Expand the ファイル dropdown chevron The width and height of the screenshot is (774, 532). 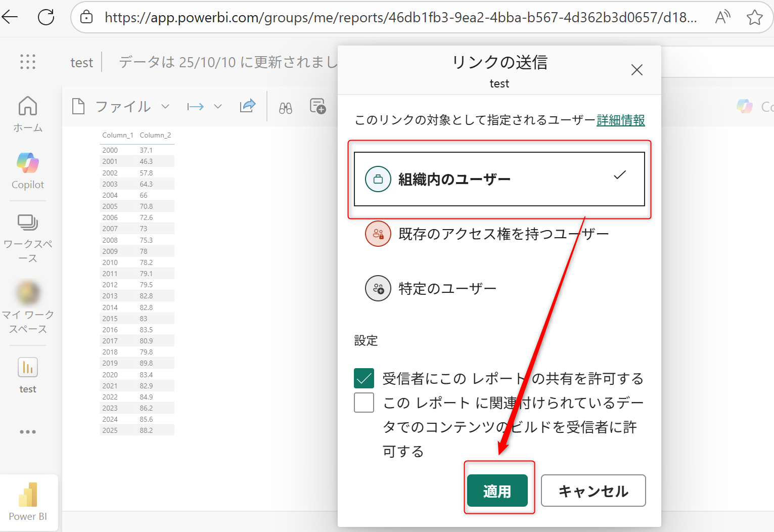pos(165,106)
